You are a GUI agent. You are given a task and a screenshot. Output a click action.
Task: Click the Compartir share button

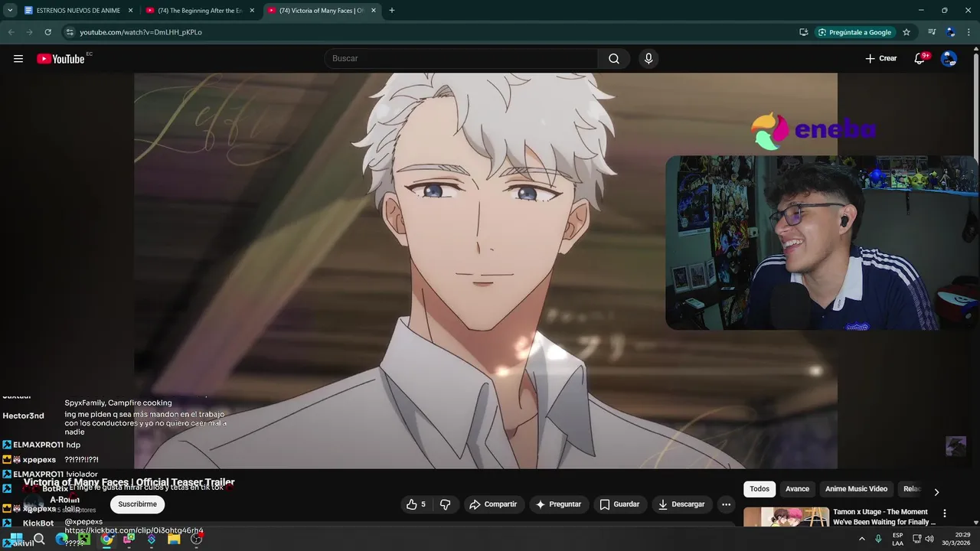[493, 504]
